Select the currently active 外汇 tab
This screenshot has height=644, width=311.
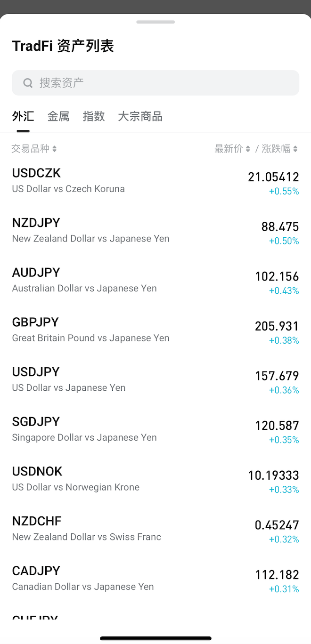tap(23, 116)
